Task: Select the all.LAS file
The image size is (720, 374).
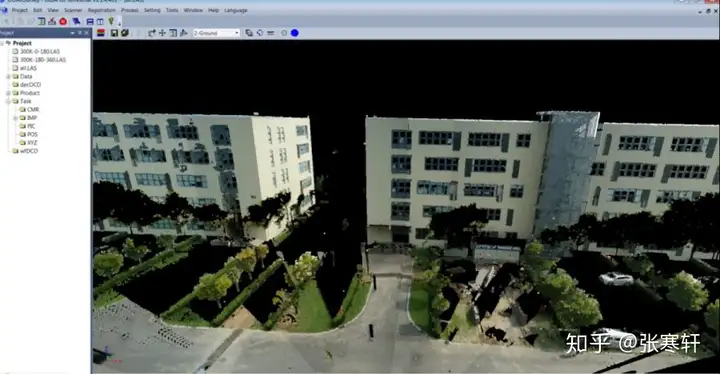Action: click(28, 68)
